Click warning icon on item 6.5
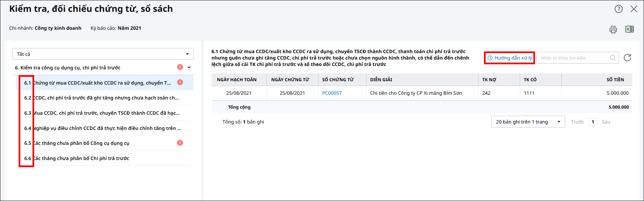The width and height of the screenshot is (644, 201). pos(180,143)
